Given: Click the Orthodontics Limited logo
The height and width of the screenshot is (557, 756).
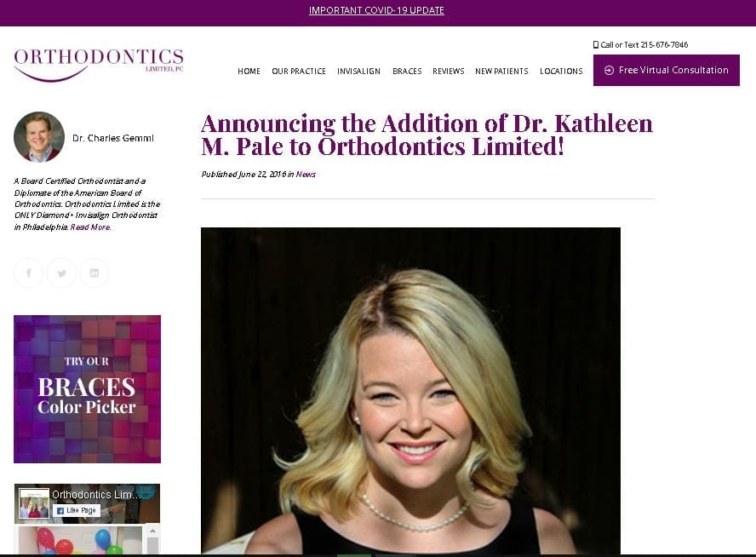Looking at the screenshot, I should [x=99, y=65].
